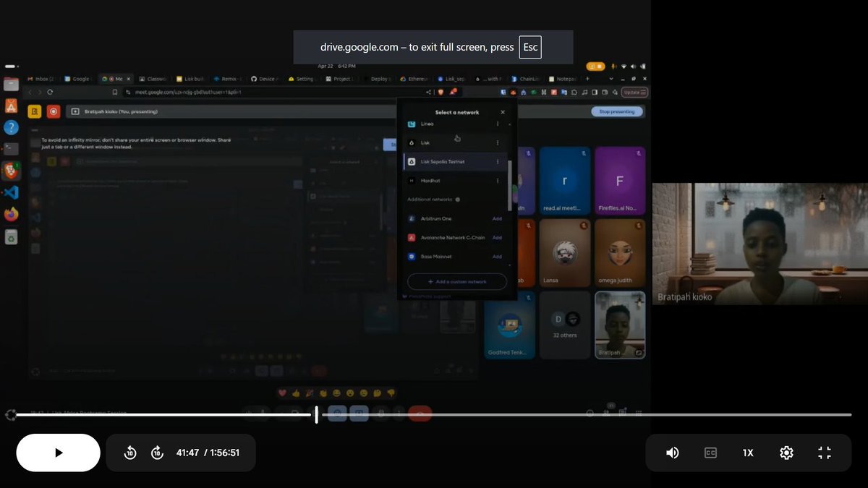Open three-dot menu for Lisk row
Viewport: 868px width, 488px height.
click(x=498, y=142)
